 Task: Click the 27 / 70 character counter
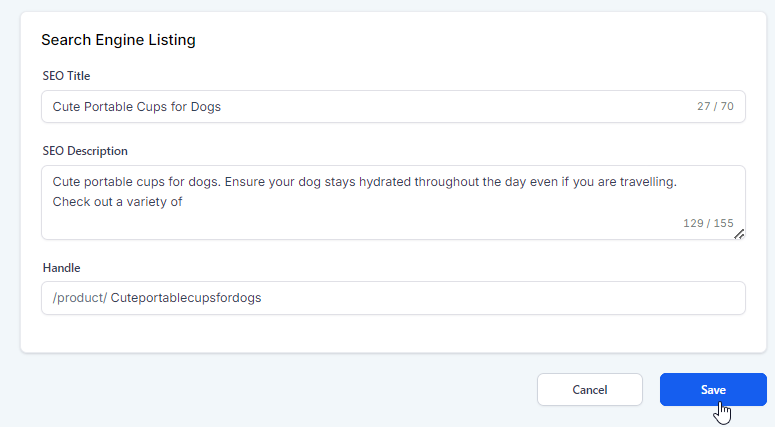pos(715,106)
